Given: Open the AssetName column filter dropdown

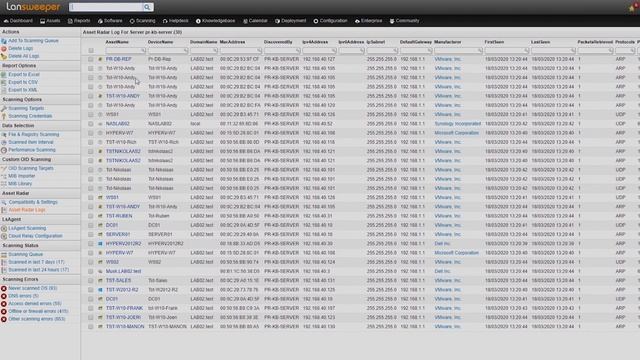Looking at the screenshot, I should [143, 51].
